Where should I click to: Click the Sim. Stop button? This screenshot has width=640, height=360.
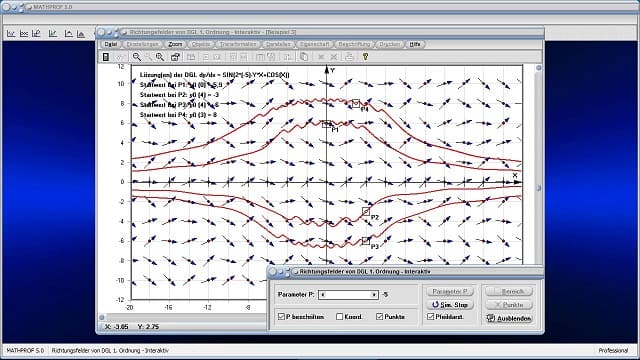450,305
